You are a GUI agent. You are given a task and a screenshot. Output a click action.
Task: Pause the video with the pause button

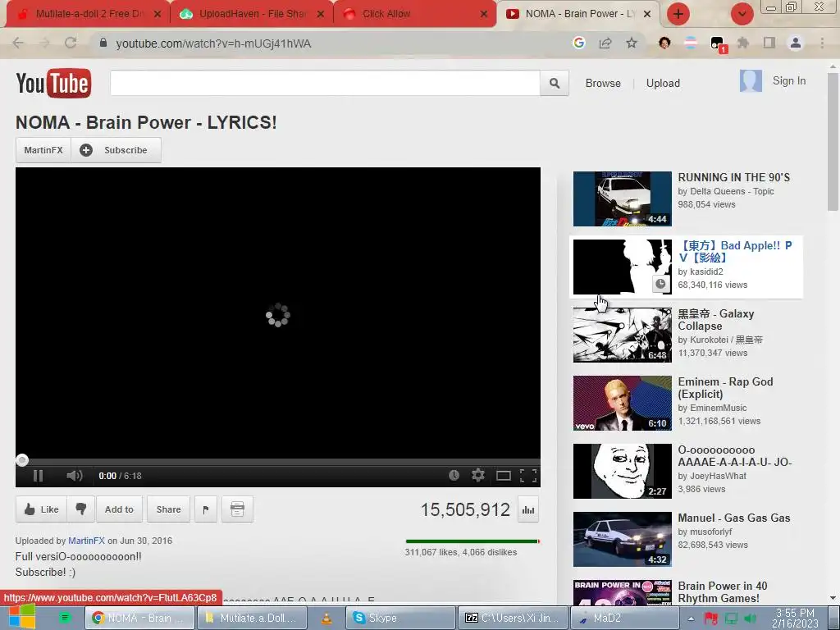click(x=38, y=476)
